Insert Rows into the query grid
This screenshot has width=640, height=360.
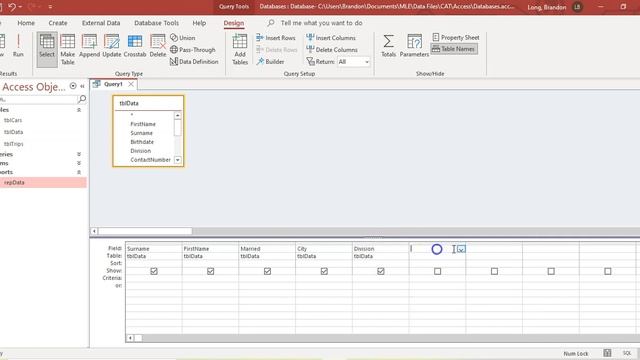click(x=276, y=38)
